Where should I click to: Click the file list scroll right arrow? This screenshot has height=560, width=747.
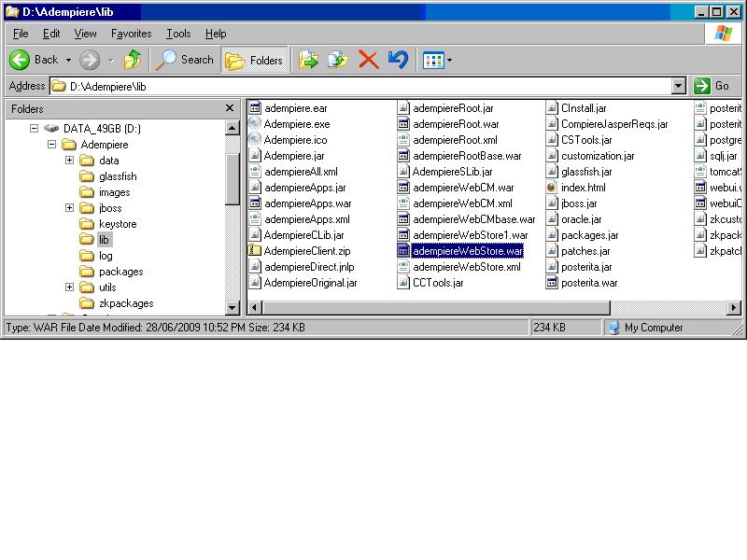click(x=734, y=308)
